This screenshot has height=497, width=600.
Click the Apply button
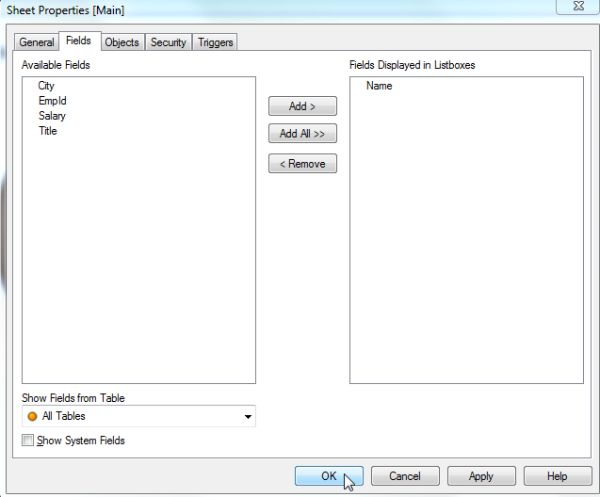point(481,476)
